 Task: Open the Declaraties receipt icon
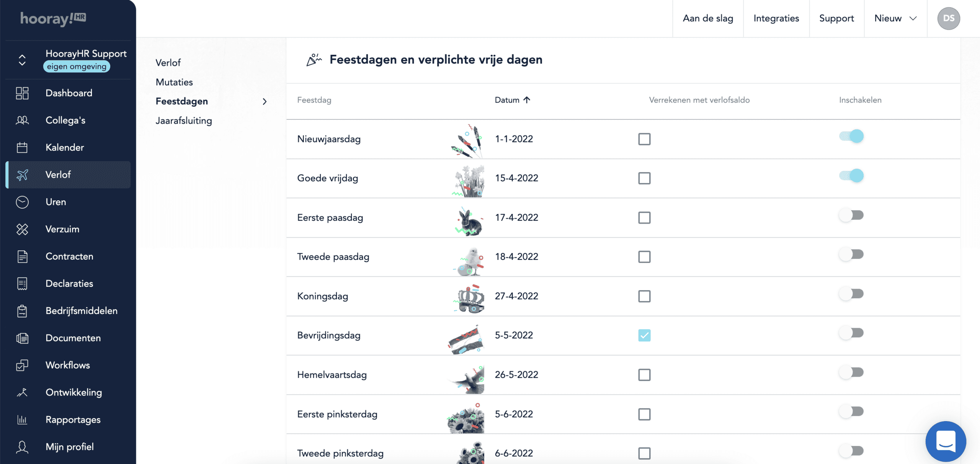tap(22, 283)
